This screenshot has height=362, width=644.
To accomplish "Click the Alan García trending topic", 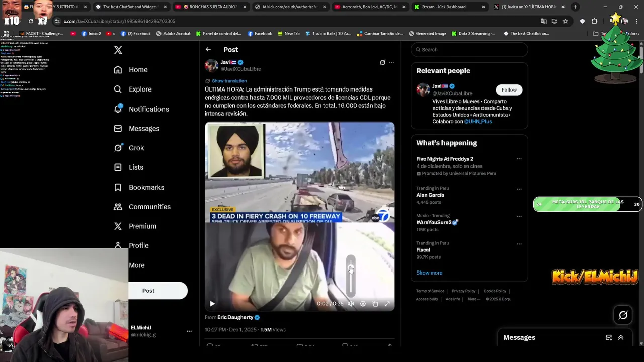I will [430, 195].
